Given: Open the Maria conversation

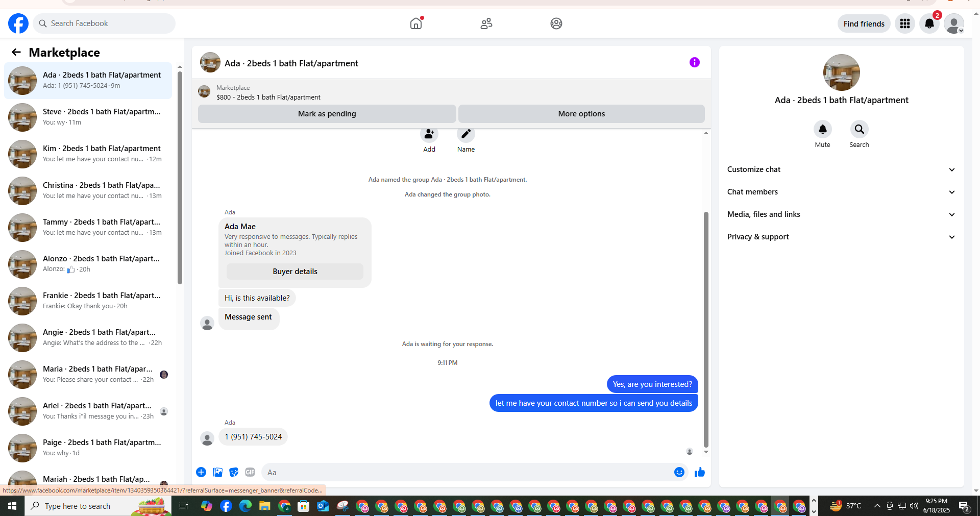Looking at the screenshot, I should point(88,375).
